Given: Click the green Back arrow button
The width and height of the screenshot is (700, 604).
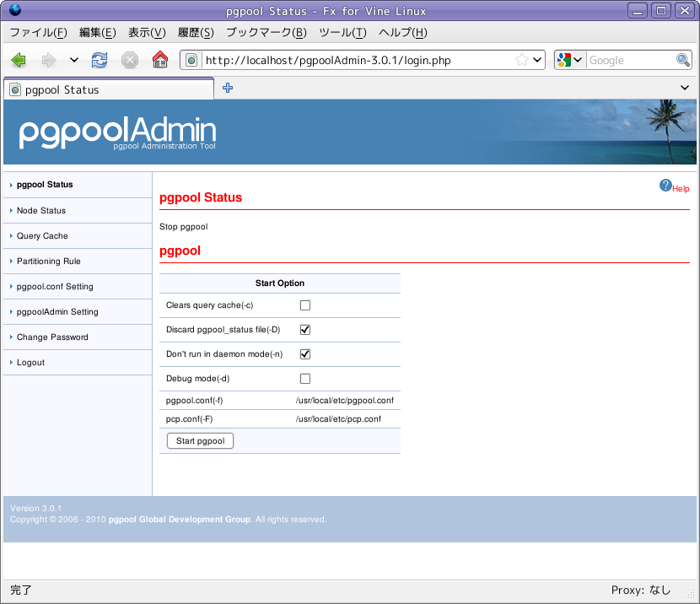Looking at the screenshot, I should click(19, 60).
